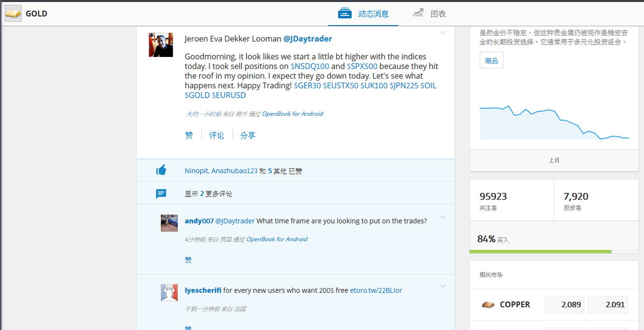The width and height of the screenshot is (644, 330).
Task: Open Jeroen Eva Dekker Looman's avatar
Action: pos(161,45)
